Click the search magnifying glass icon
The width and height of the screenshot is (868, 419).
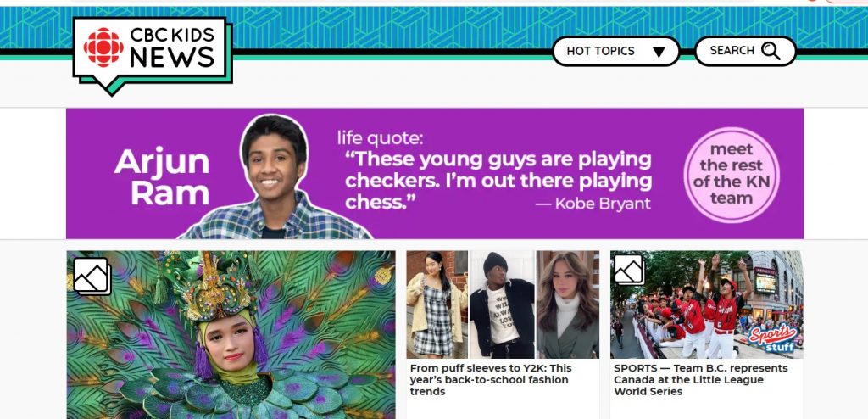[770, 51]
